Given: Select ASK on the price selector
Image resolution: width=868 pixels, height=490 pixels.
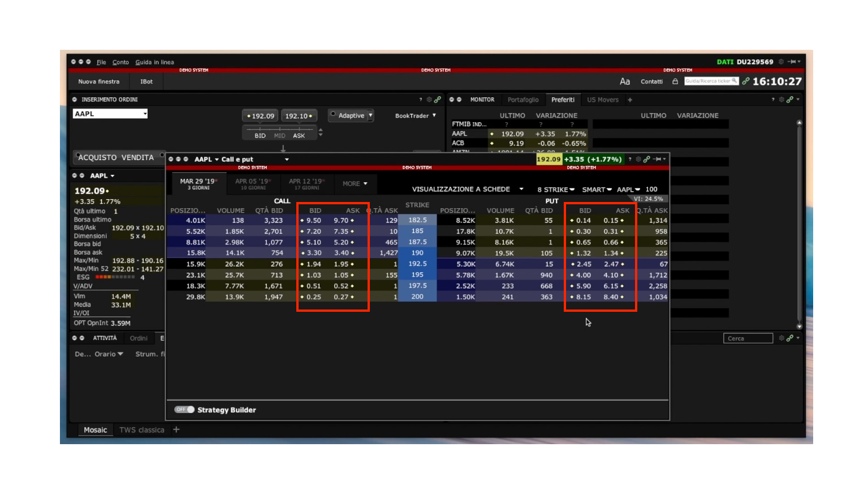Looking at the screenshot, I should click(299, 136).
